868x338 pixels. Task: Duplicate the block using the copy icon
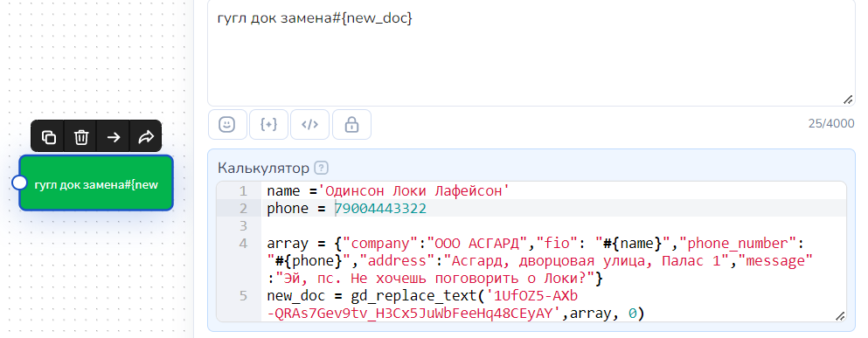(x=49, y=136)
